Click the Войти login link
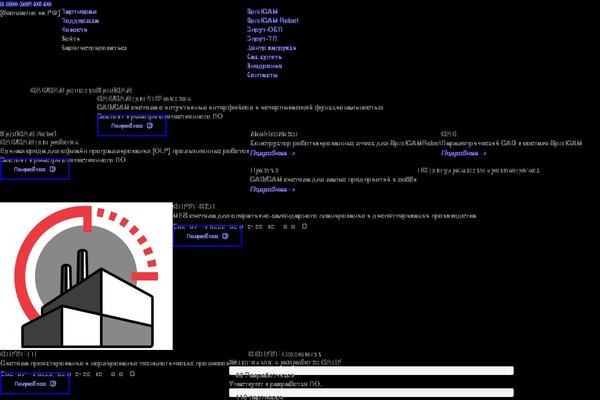The width and height of the screenshot is (600, 400). click(70, 39)
